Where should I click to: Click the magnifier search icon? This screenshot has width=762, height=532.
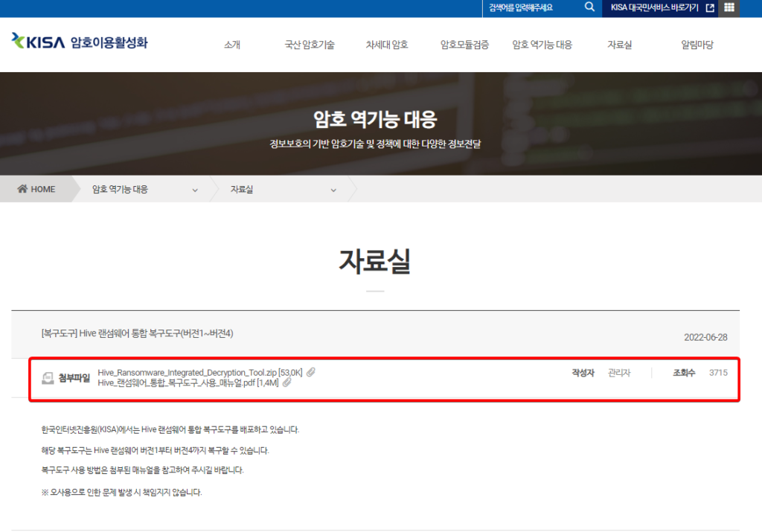click(x=589, y=7)
